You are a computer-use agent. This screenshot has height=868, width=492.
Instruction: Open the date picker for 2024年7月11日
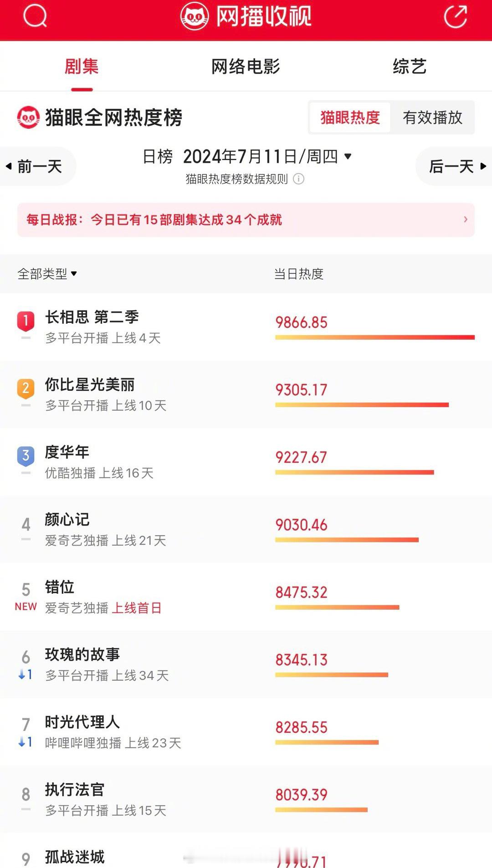tap(267, 157)
